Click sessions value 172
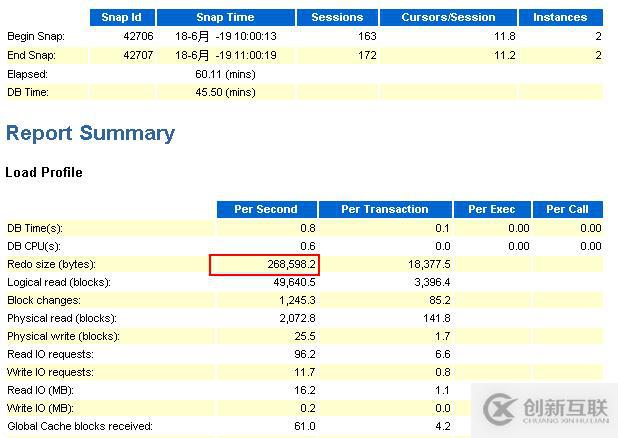Viewport: 618px width, 438px height. pos(367,55)
